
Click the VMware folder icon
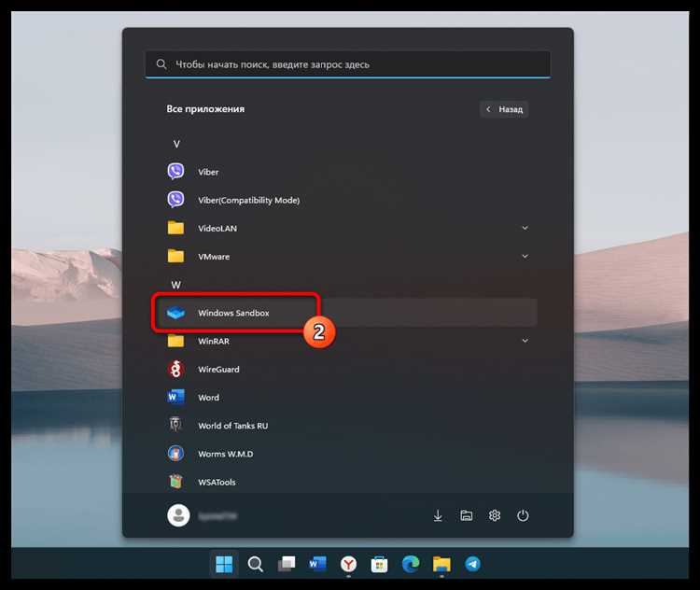click(175, 256)
